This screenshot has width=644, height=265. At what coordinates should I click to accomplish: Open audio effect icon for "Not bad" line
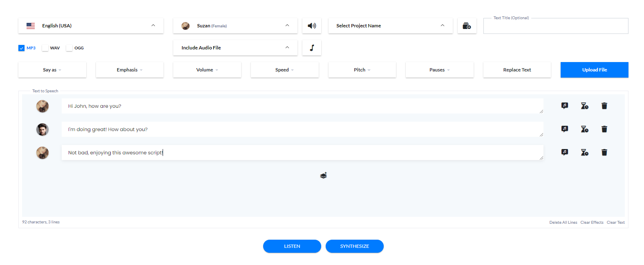point(564,152)
